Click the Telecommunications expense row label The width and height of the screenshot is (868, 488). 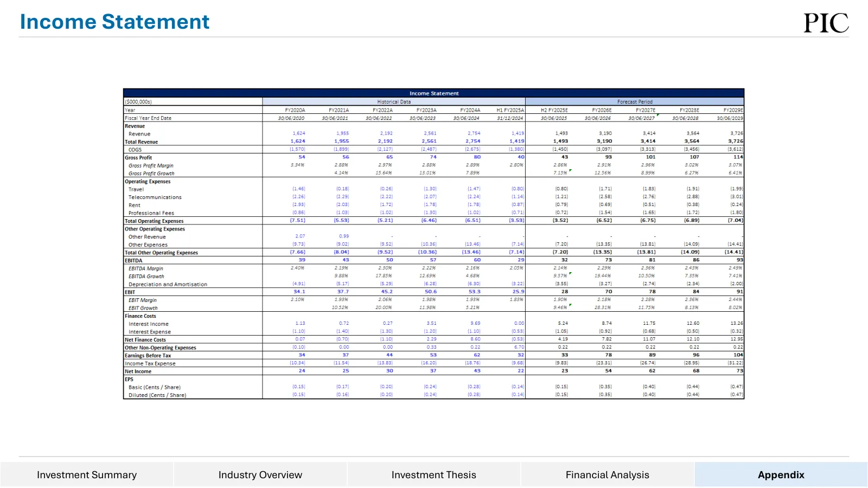(x=155, y=197)
